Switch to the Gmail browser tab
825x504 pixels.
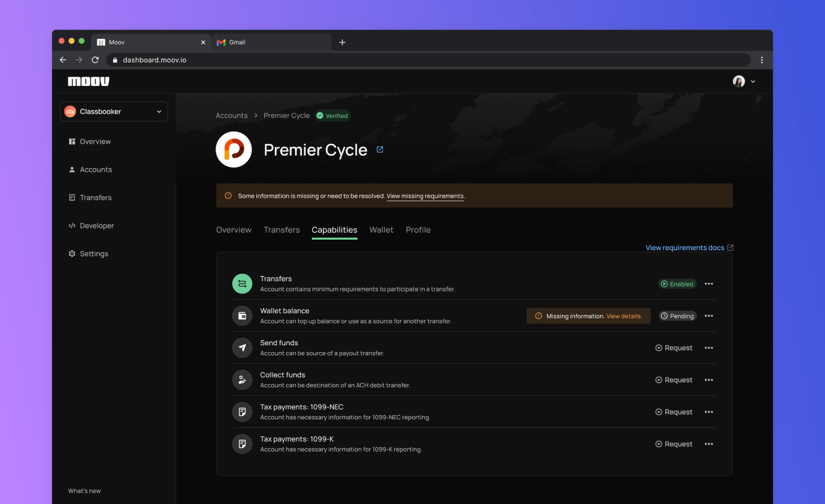coord(272,42)
